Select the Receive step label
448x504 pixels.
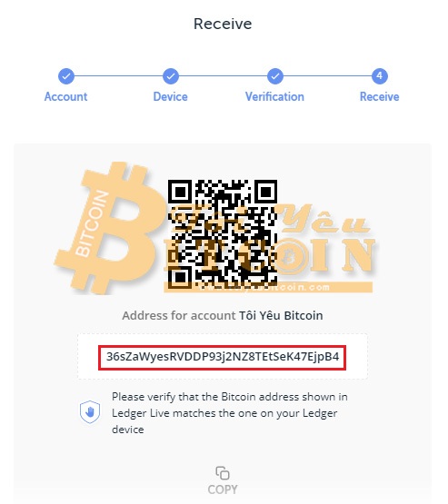click(380, 97)
